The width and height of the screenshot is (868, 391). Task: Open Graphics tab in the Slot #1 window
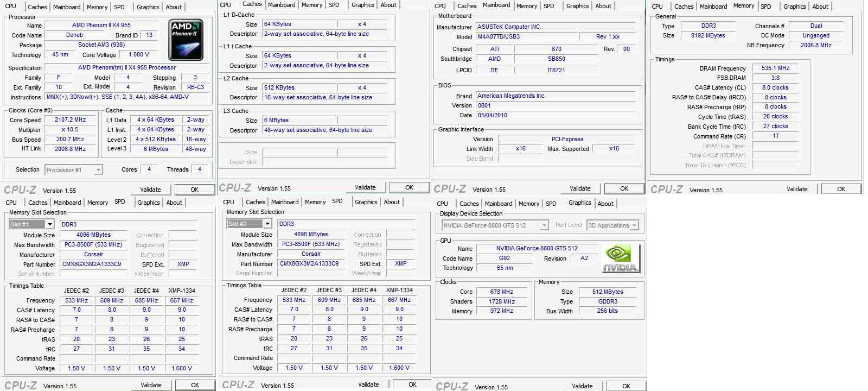149,203
